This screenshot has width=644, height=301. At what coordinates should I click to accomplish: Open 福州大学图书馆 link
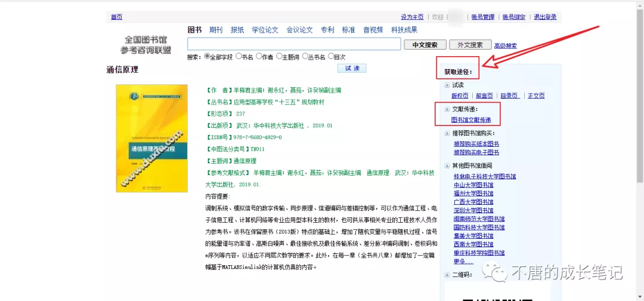click(x=473, y=193)
